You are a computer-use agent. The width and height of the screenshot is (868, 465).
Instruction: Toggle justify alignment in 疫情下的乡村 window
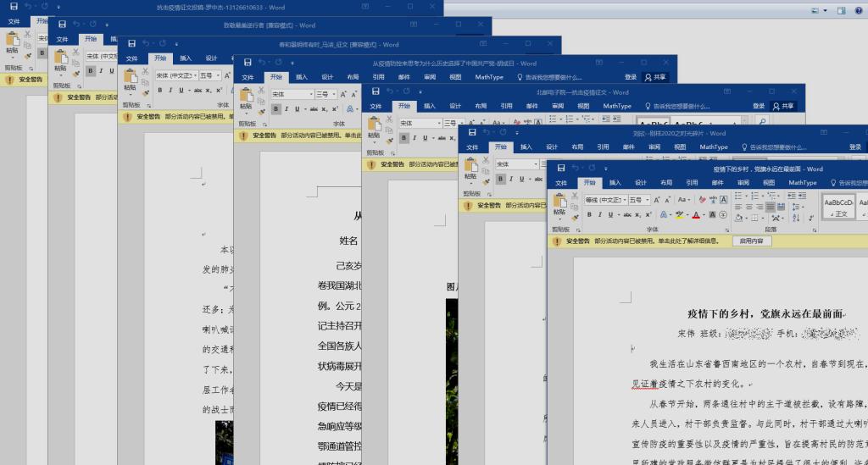click(x=770, y=207)
